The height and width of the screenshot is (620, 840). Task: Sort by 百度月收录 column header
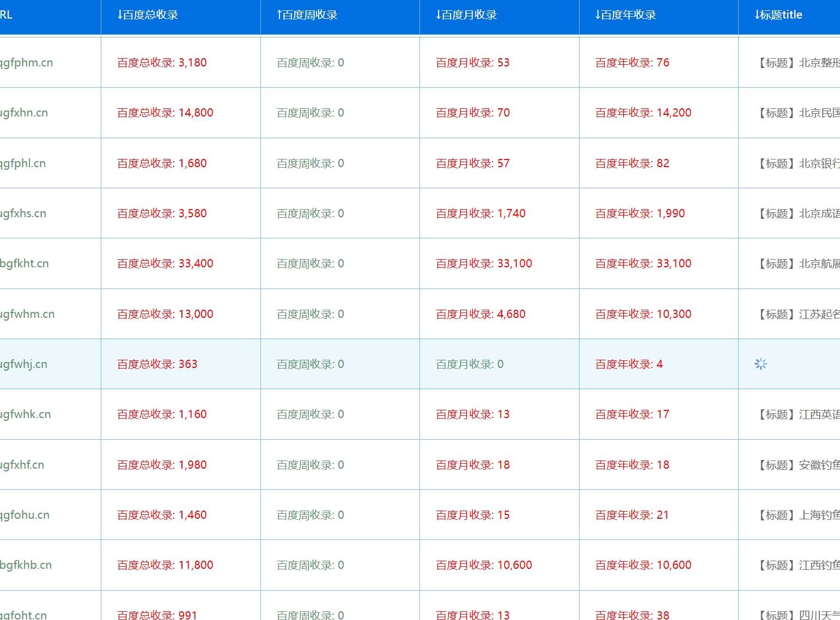point(466,15)
